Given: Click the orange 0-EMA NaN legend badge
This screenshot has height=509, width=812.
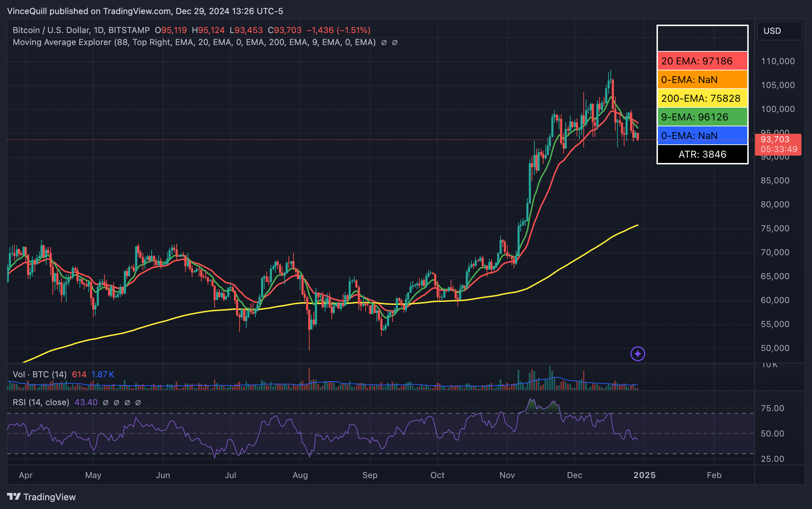Looking at the screenshot, I should click(702, 80).
